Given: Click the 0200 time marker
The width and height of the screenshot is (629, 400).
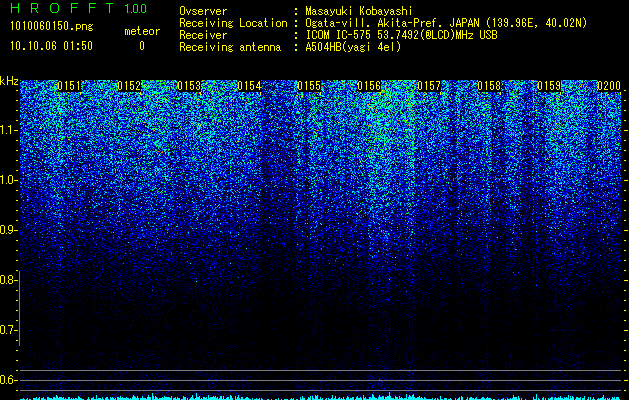Looking at the screenshot, I should coord(609,86).
